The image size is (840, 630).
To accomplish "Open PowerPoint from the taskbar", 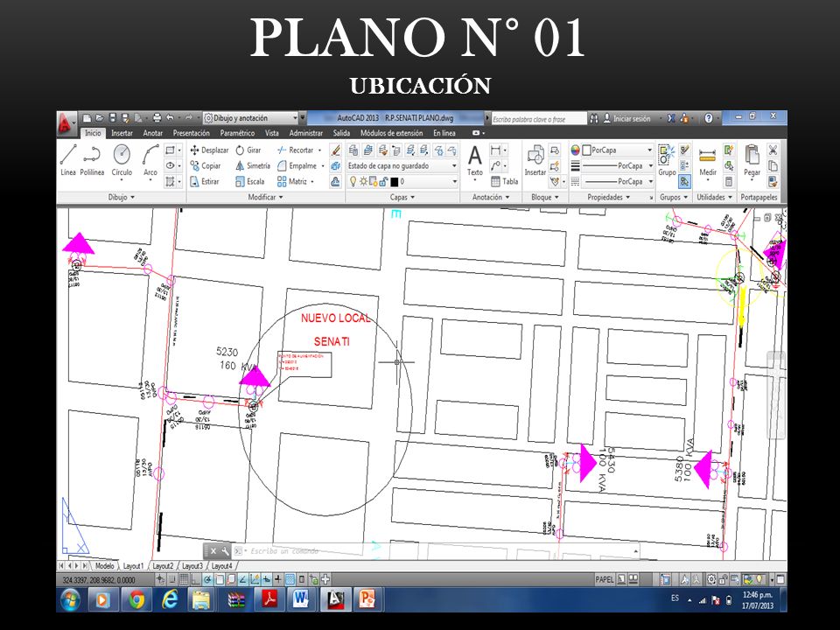I will coord(367,599).
